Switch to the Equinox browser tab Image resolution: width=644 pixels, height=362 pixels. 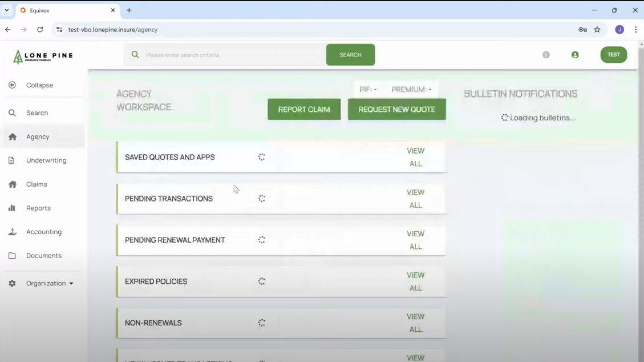coord(63,10)
